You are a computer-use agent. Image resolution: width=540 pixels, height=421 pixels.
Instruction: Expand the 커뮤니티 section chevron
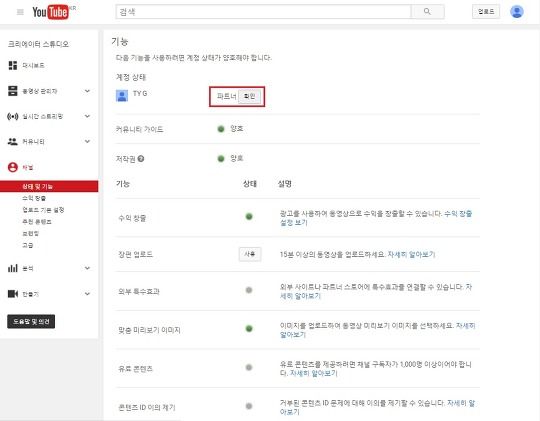pos(87,141)
